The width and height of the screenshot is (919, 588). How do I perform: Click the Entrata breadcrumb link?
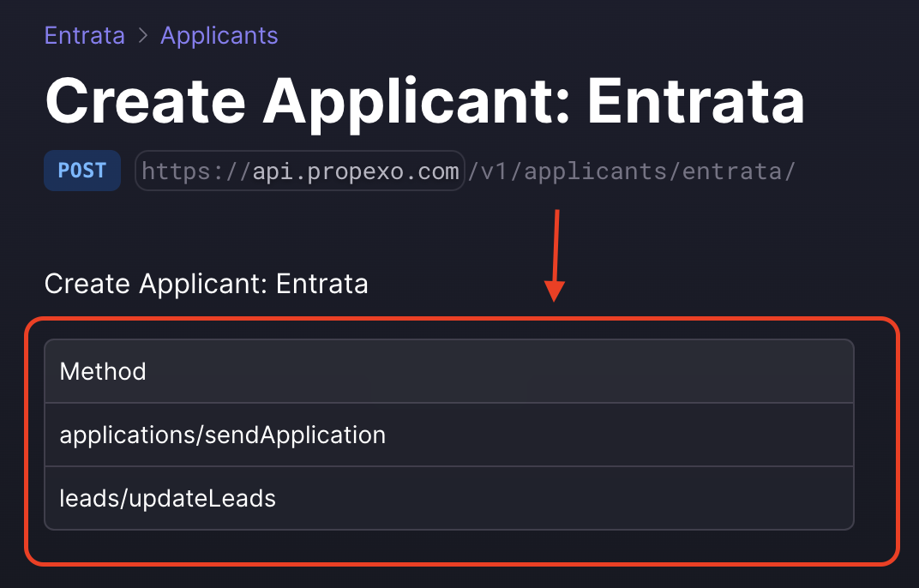84,35
